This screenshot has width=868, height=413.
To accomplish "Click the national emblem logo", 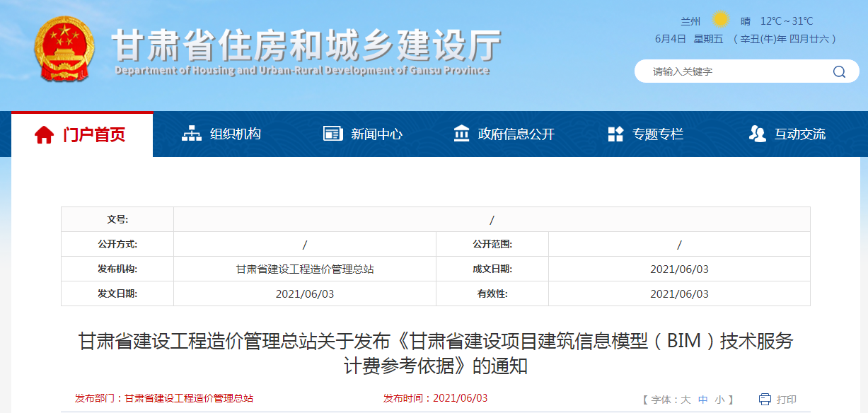I will [x=64, y=50].
